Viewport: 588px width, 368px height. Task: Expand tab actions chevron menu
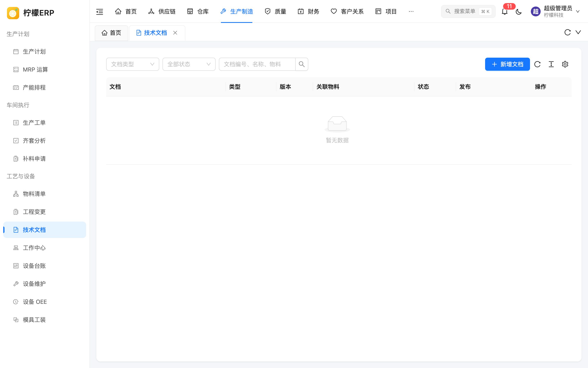coord(578,32)
